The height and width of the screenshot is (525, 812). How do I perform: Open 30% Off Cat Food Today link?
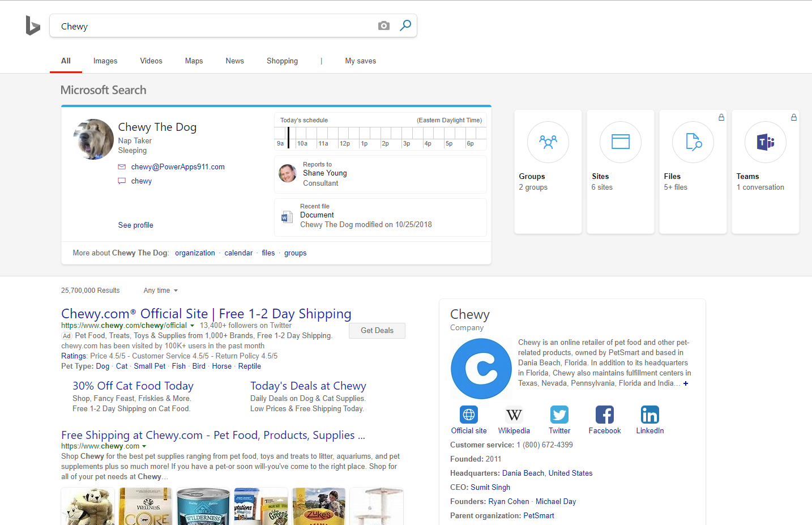133,386
